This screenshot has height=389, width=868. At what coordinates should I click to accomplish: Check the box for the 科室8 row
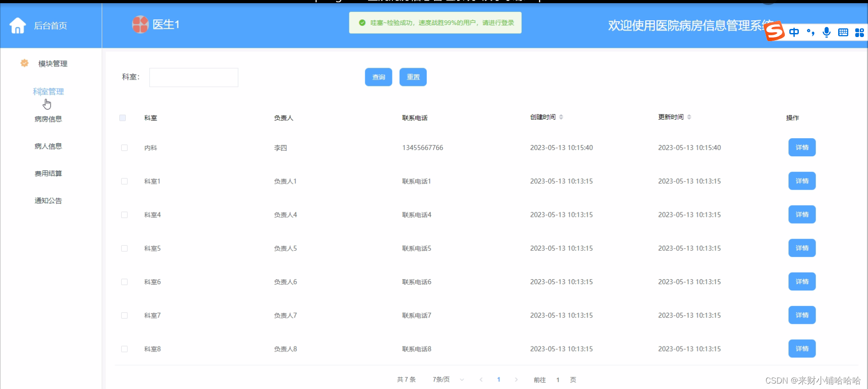point(124,349)
